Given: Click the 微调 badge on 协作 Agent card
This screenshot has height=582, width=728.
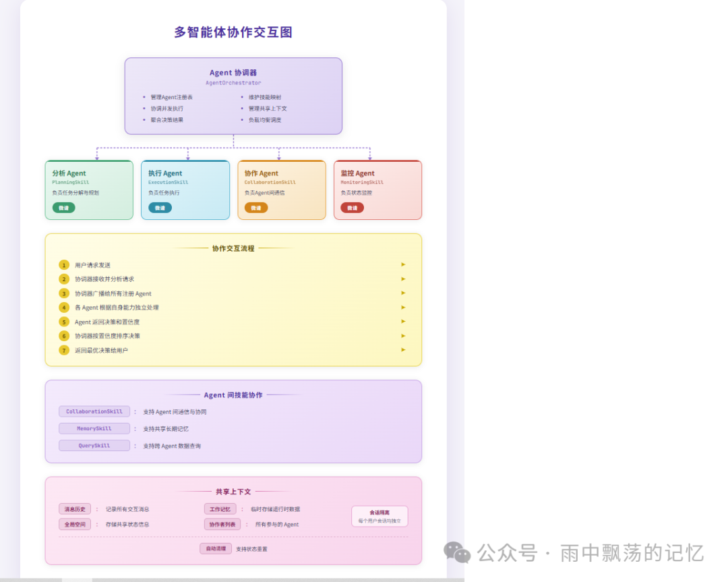Looking at the screenshot, I should coord(255,208).
